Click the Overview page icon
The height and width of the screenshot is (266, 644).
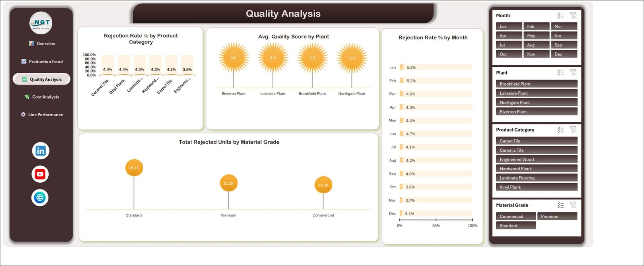[31, 43]
